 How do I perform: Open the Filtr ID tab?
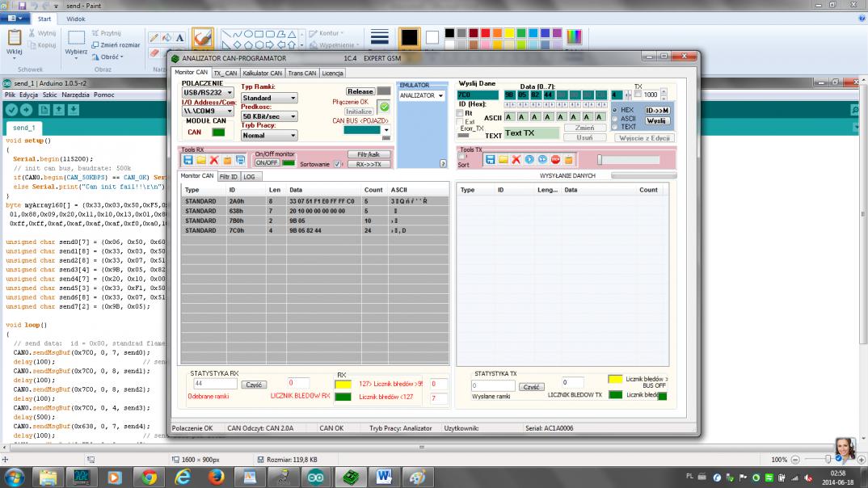(229, 176)
